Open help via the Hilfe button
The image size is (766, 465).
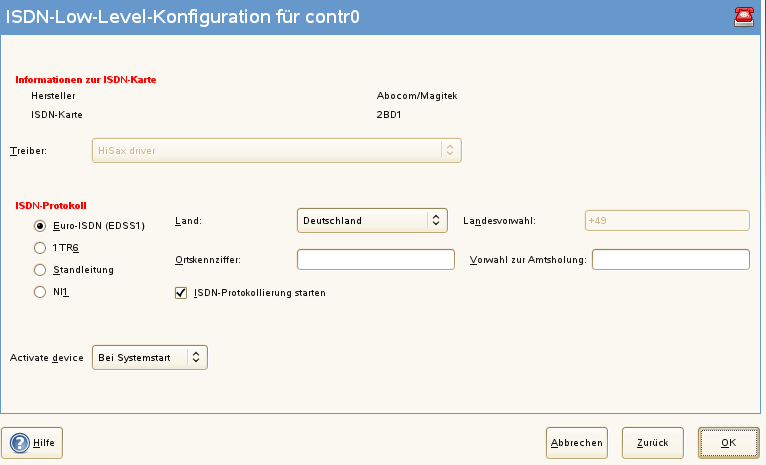point(33,441)
